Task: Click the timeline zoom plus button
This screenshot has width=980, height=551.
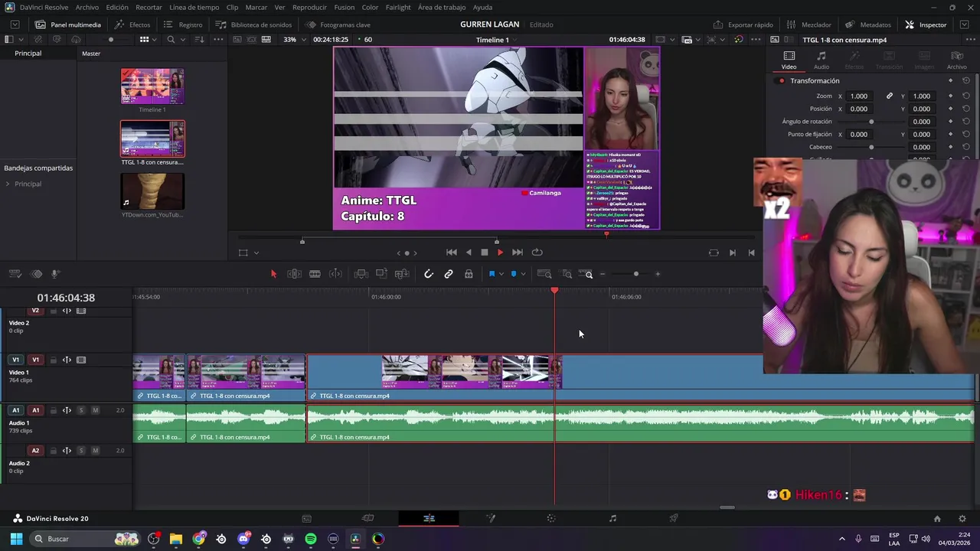Action: 658,274
